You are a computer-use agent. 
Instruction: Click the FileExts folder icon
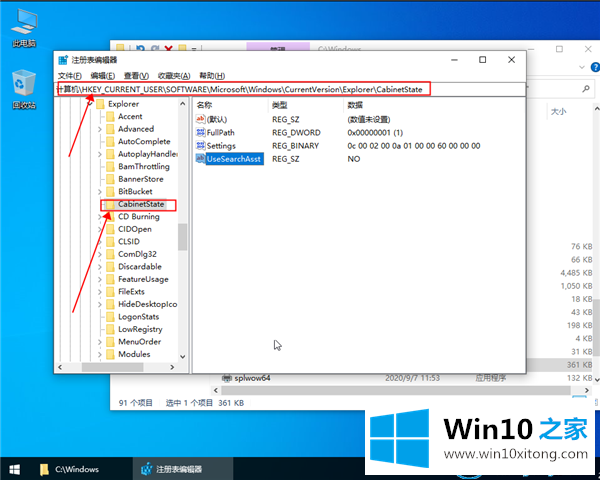(110, 292)
